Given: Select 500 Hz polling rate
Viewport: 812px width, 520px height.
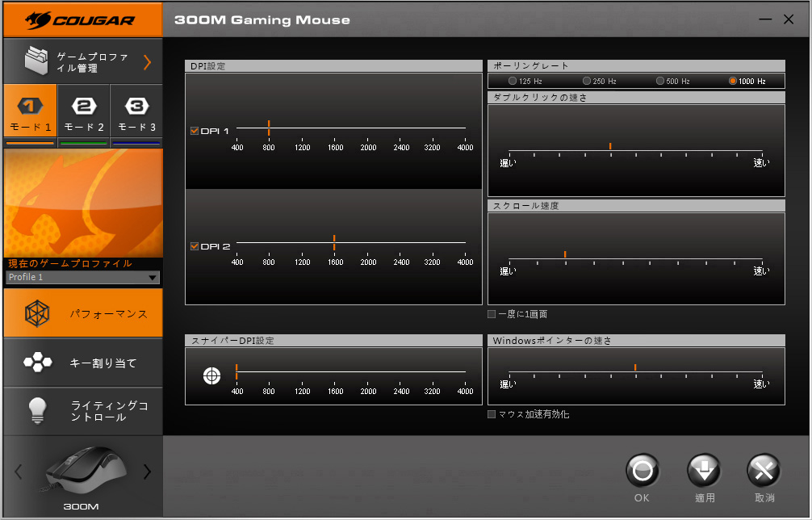Looking at the screenshot, I should tap(660, 81).
